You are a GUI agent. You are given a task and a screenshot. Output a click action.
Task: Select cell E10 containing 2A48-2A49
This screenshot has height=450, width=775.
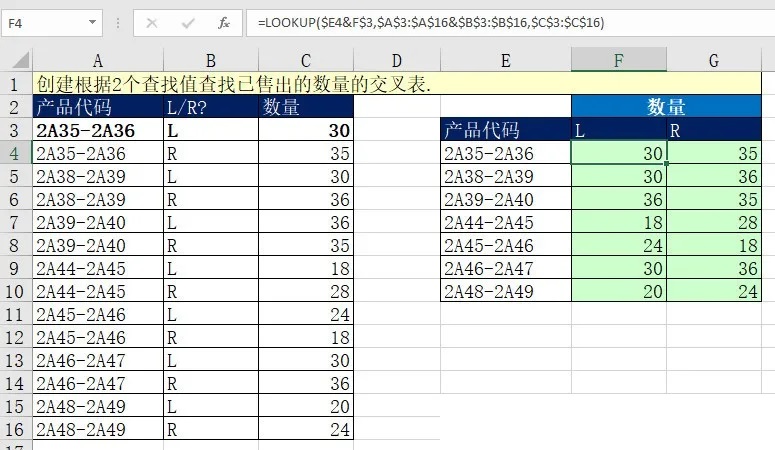[506, 291]
